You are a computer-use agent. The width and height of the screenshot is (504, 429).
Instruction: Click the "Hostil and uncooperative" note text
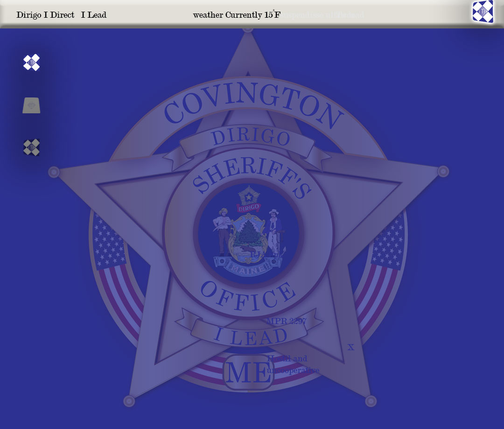(x=293, y=364)
